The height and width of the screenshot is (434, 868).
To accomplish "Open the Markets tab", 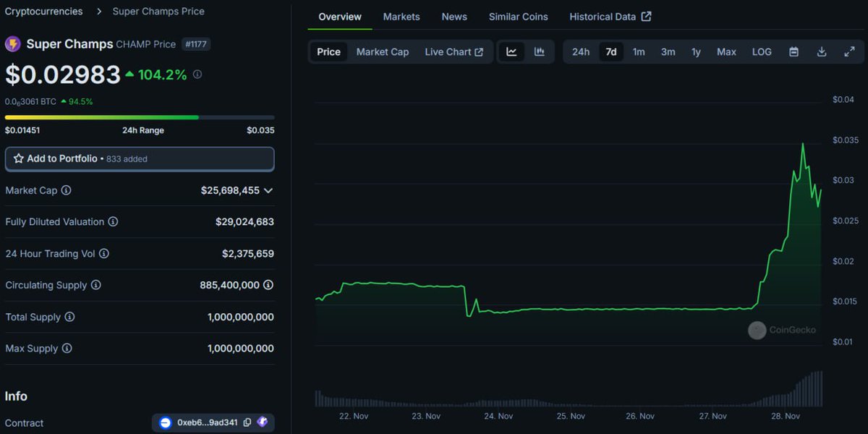I will click(401, 17).
